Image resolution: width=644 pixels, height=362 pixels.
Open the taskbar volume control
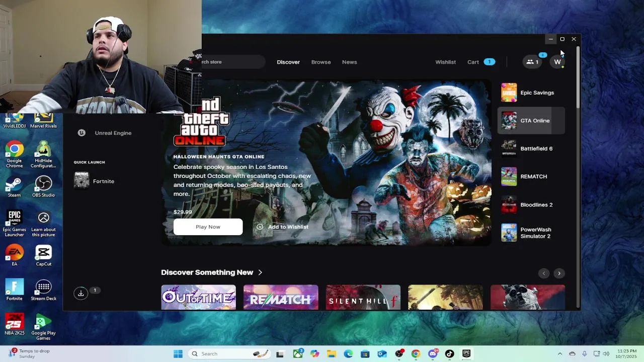pos(606,354)
